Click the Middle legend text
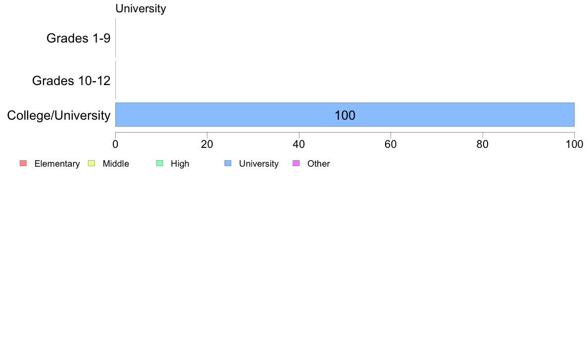This screenshot has height=364, width=588. 116,164
